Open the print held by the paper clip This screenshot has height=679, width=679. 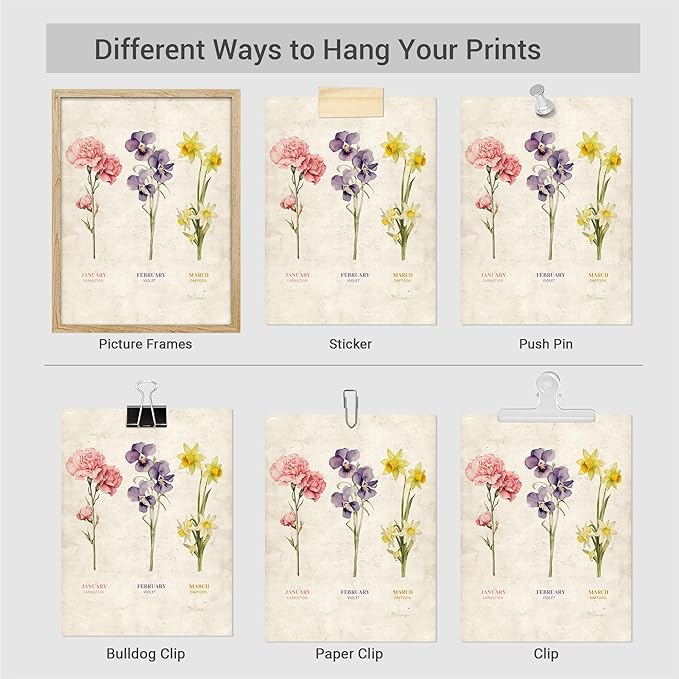(350, 530)
